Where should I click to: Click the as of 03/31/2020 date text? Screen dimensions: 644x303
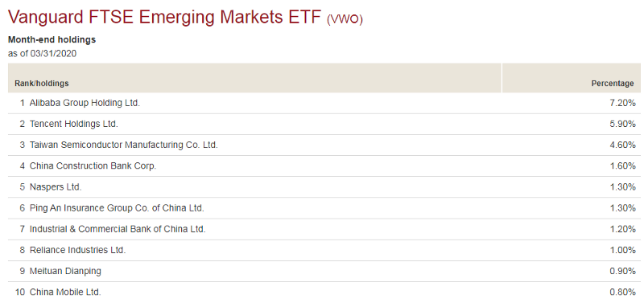[42, 53]
